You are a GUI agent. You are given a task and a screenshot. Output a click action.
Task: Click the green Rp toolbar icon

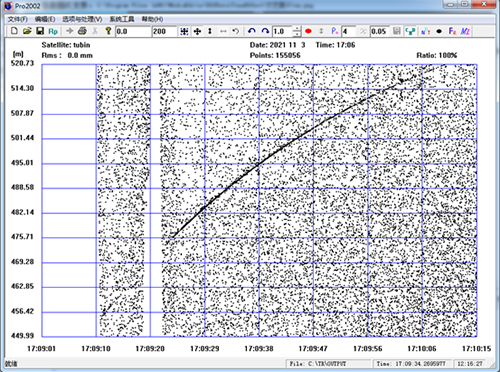tap(53, 31)
